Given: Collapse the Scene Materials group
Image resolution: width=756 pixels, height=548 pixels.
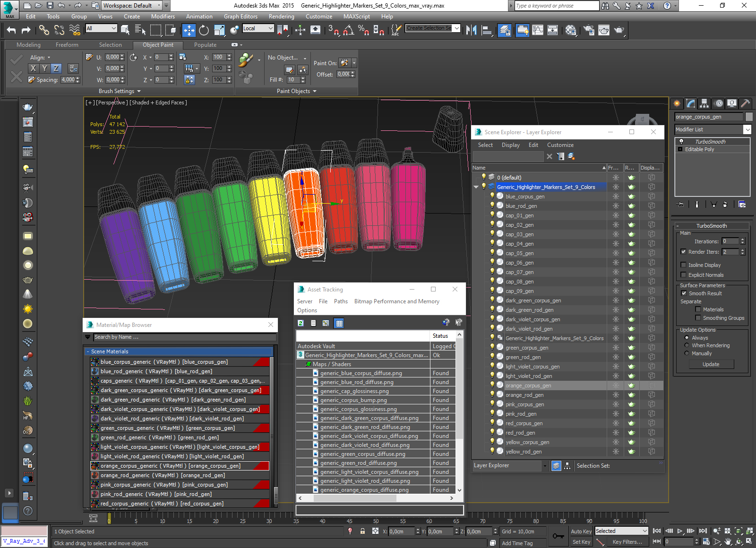Looking at the screenshot, I should pyautogui.click(x=88, y=351).
